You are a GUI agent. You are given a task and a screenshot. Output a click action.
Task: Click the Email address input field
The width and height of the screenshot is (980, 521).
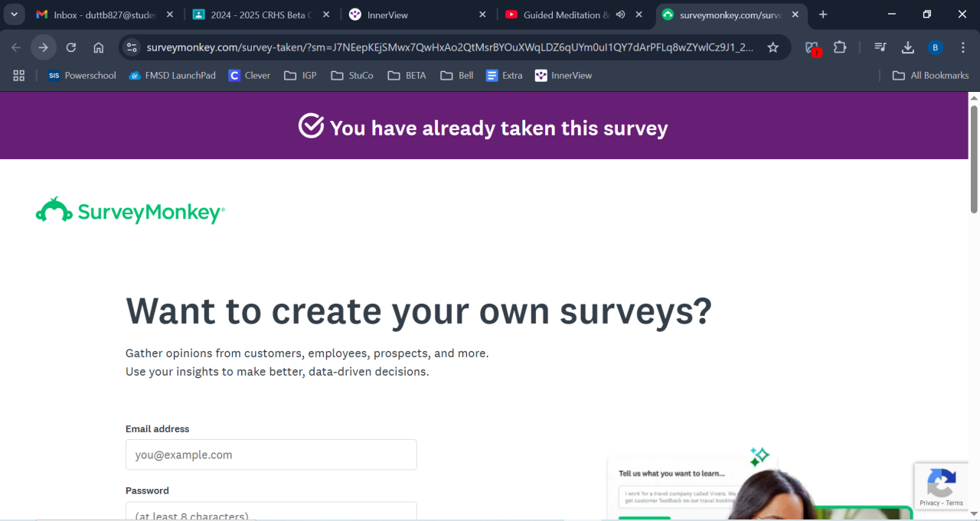pyautogui.click(x=271, y=454)
